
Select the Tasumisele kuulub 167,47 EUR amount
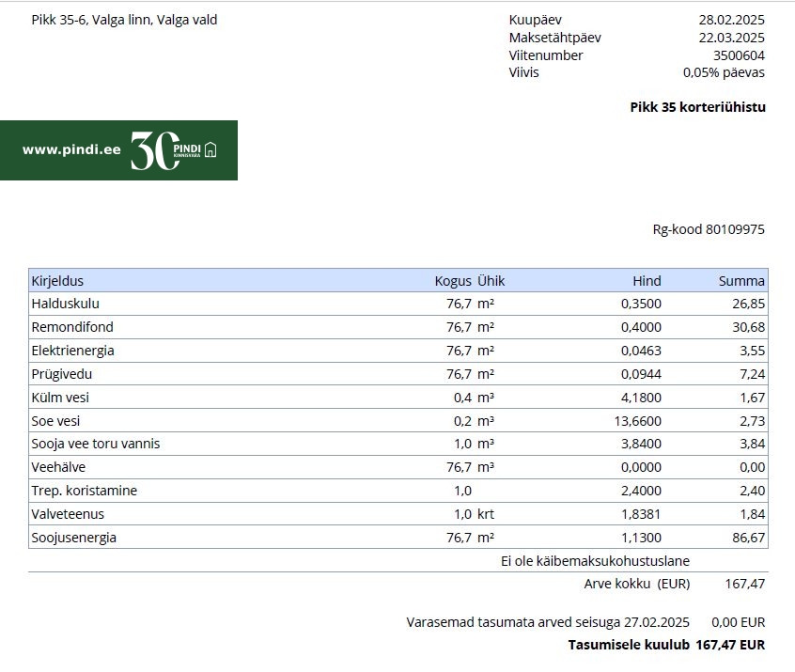click(730, 645)
